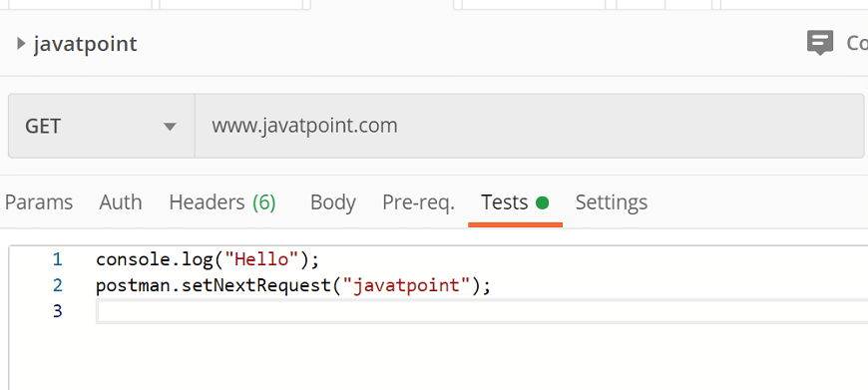Screen dimensions: 868x390
Task: Click line number 1 in the editor gutter
Action: click(x=58, y=259)
